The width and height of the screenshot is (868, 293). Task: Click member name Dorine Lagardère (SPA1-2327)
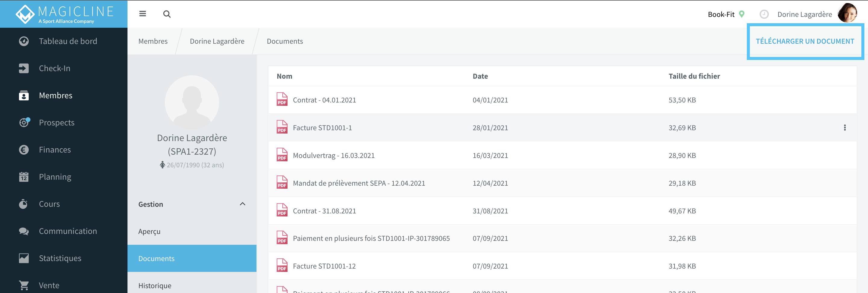192,144
